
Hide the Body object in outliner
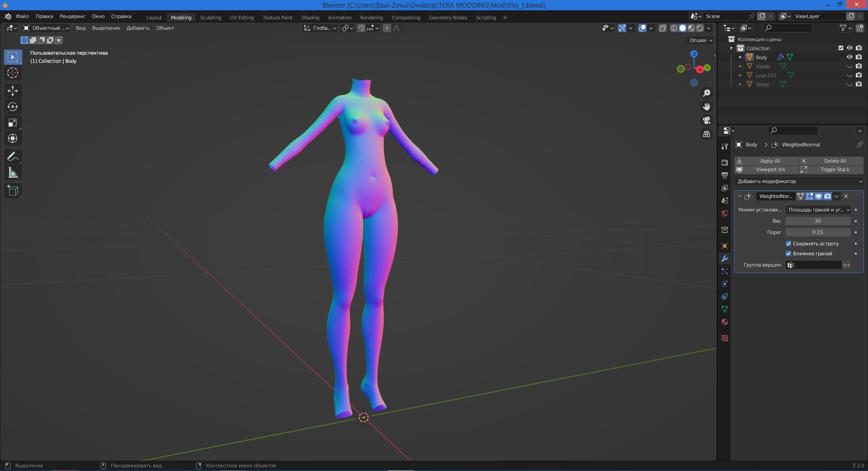point(849,57)
